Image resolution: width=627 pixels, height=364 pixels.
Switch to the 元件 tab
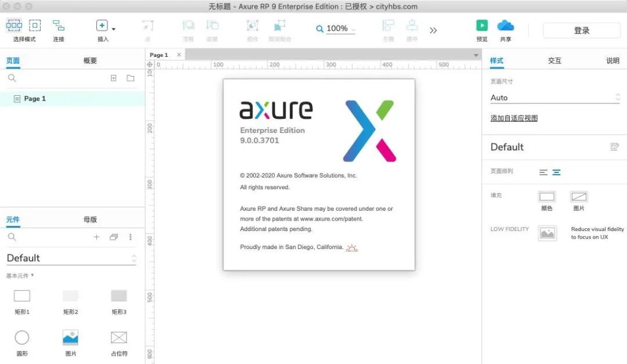point(13,219)
